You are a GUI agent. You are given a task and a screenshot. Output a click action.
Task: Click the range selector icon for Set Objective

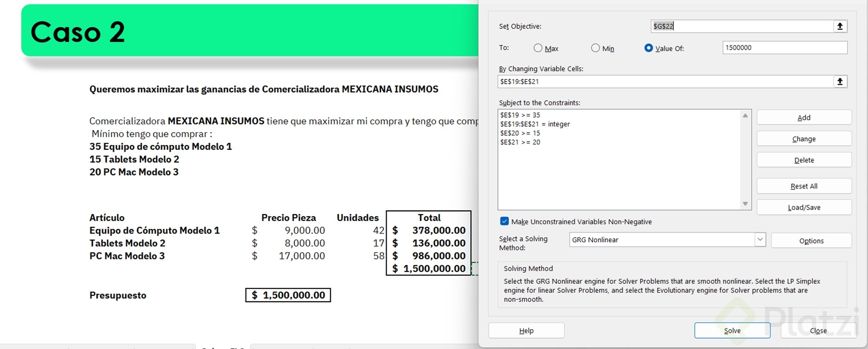840,26
